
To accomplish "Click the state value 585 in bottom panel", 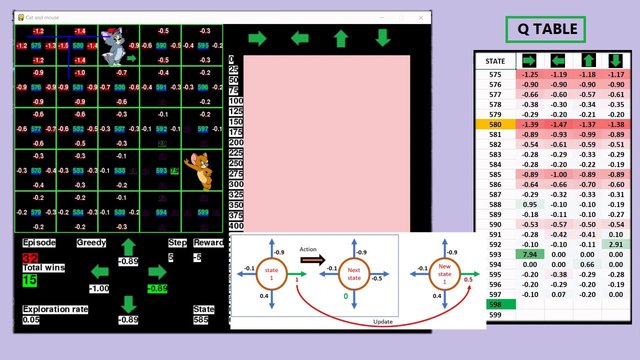I will [200, 320].
